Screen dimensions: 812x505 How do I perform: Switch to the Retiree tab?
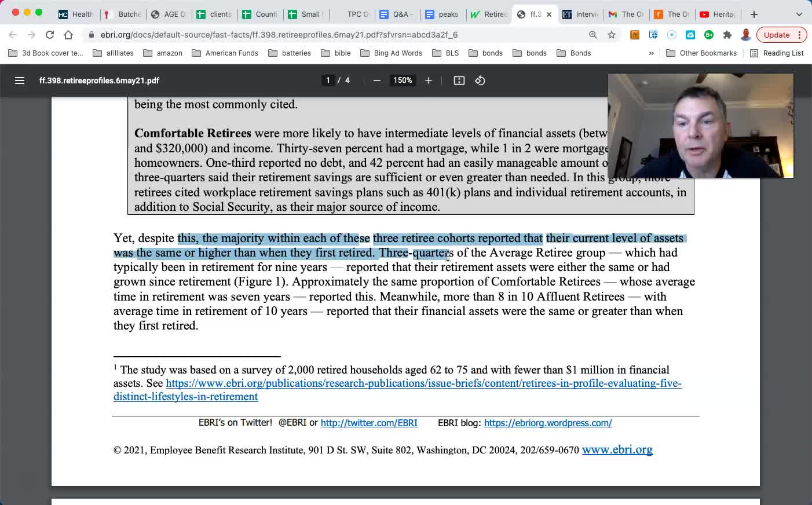488,14
